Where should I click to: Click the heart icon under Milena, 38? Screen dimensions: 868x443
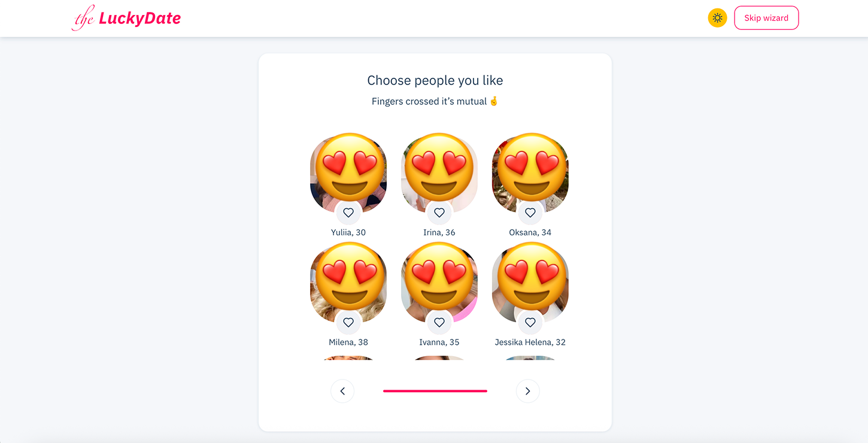[x=348, y=322]
